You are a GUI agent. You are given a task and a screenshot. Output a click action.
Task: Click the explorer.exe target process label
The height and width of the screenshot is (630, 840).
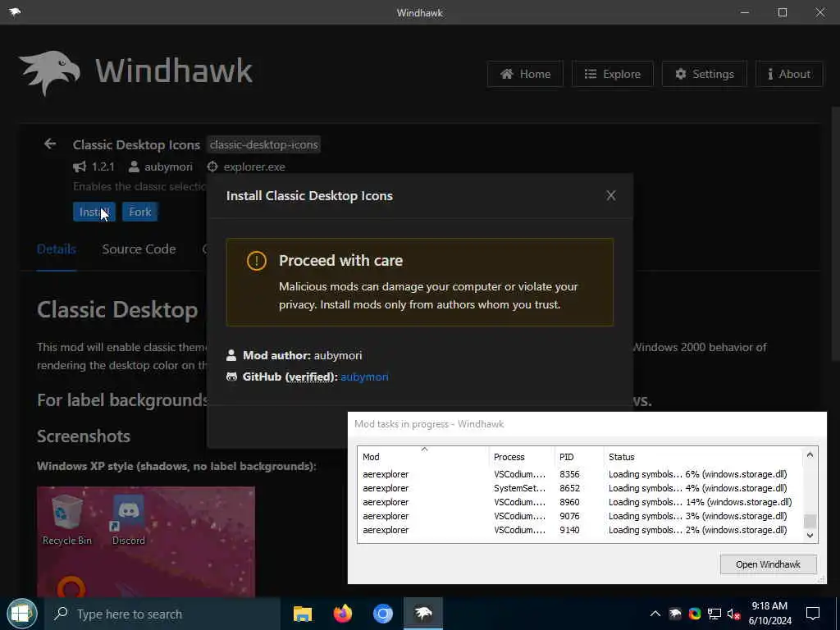[254, 167]
